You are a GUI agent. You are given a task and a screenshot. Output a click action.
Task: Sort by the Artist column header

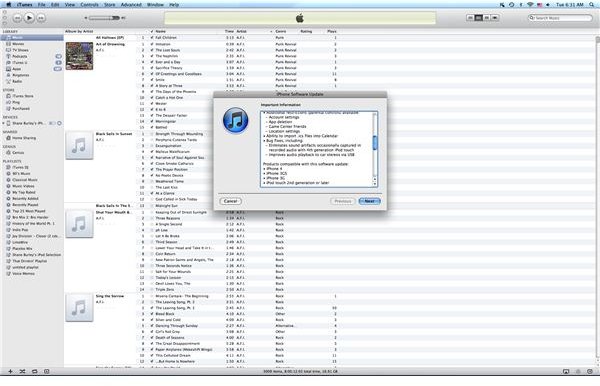(254, 31)
